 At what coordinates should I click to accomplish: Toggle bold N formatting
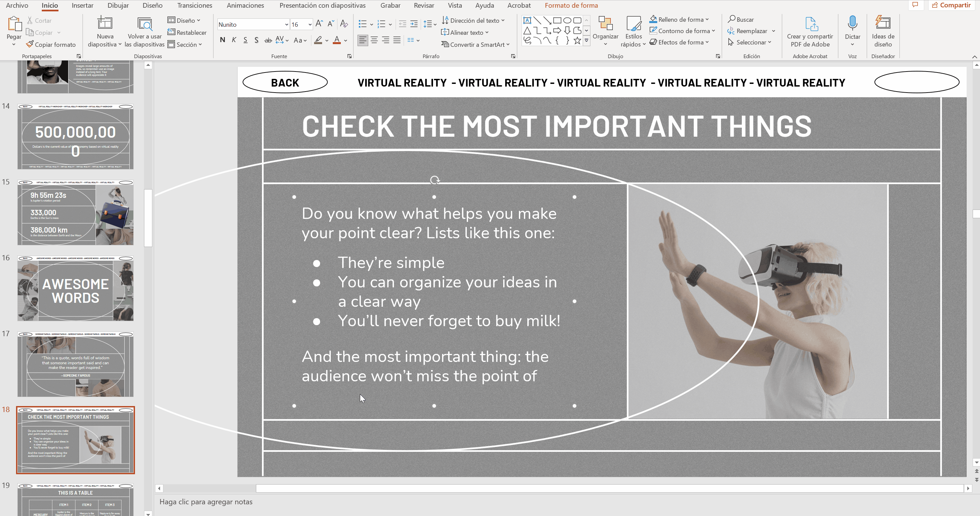(x=223, y=40)
